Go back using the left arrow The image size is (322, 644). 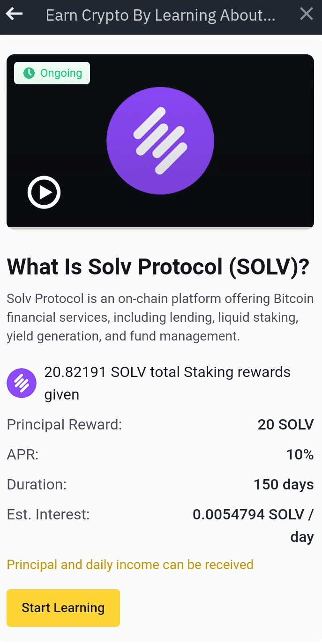coord(14,14)
